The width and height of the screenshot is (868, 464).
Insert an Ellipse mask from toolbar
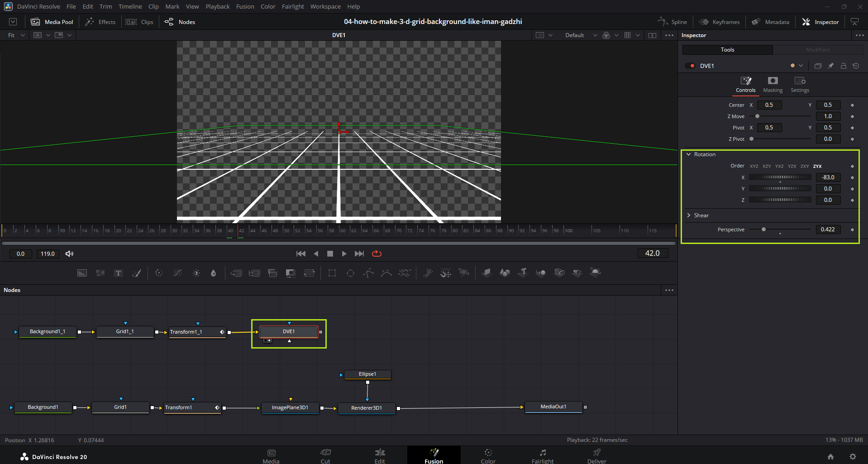(x=350, y=273)
